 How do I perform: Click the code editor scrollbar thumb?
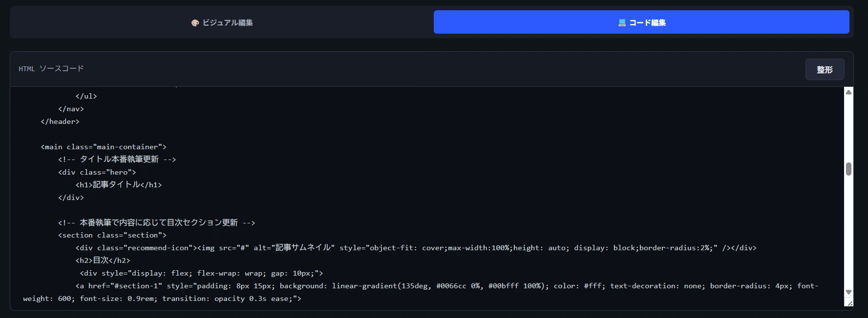click(x=849, y=169)
